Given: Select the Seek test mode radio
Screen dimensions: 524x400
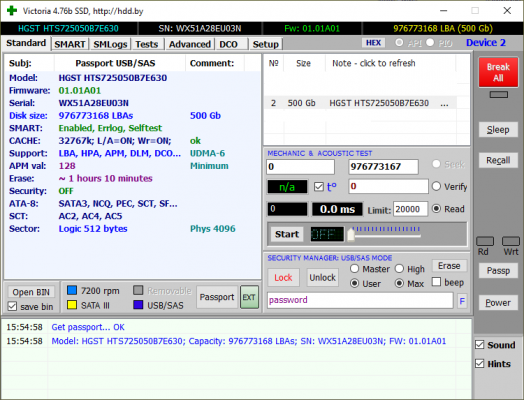Looking at the screenshot, I should (x=436, y=164).
